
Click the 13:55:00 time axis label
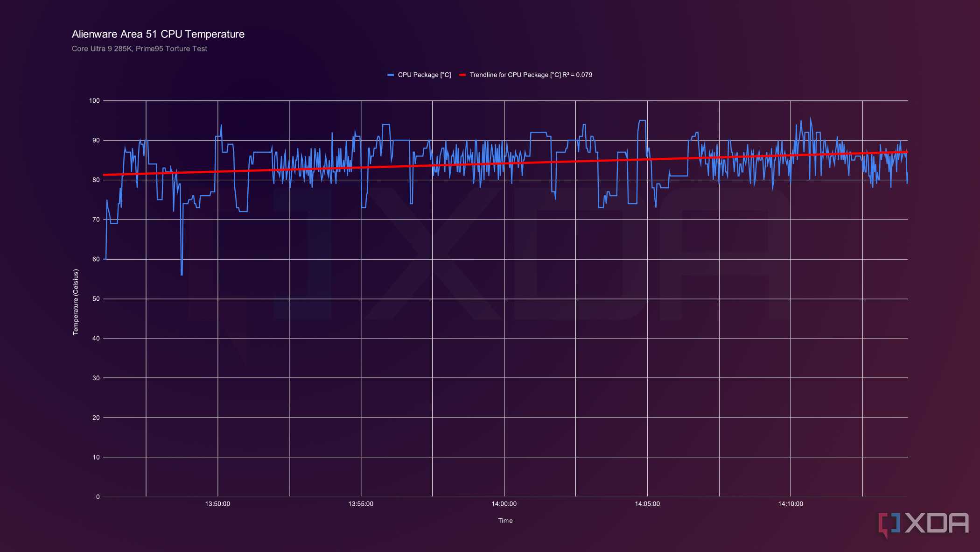click(361, 504)
